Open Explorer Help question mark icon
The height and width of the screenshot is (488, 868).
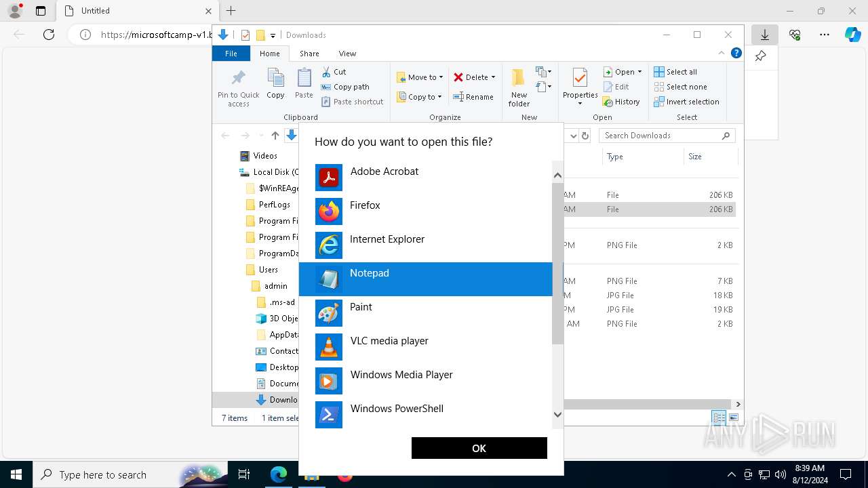736,53
